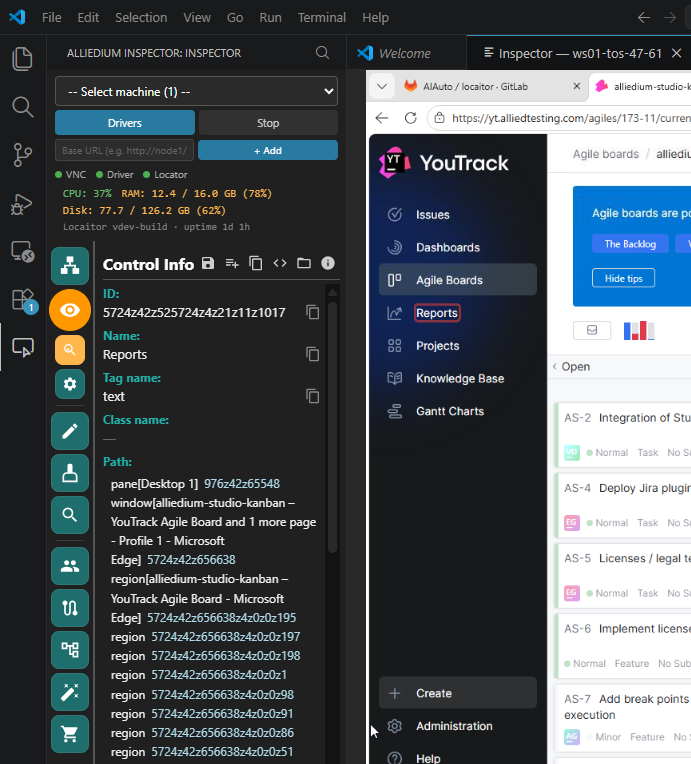Click the stamp tool button
The image size is (691, 764).
click(x=70, y=473)
